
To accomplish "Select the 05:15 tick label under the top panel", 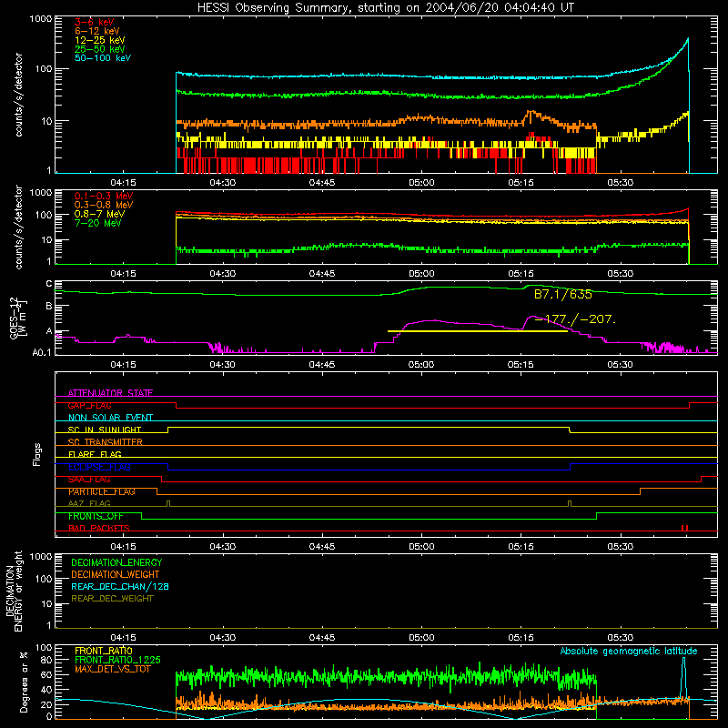I will [x=521, y=183].
